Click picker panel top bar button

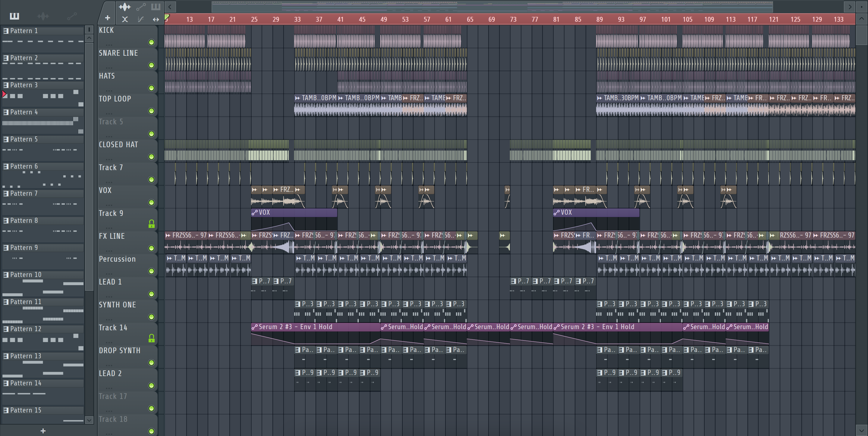pyautogui.click(x=89, y=30)
